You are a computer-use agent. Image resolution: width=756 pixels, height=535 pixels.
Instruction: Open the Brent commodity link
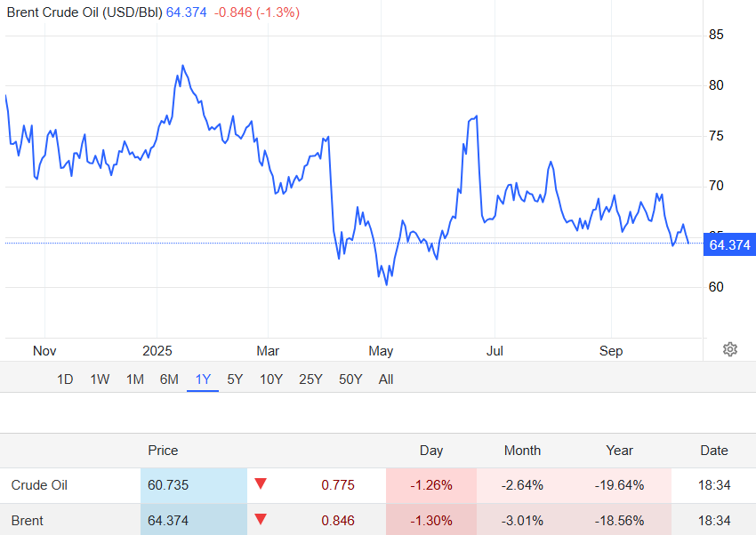pos(27,521)
